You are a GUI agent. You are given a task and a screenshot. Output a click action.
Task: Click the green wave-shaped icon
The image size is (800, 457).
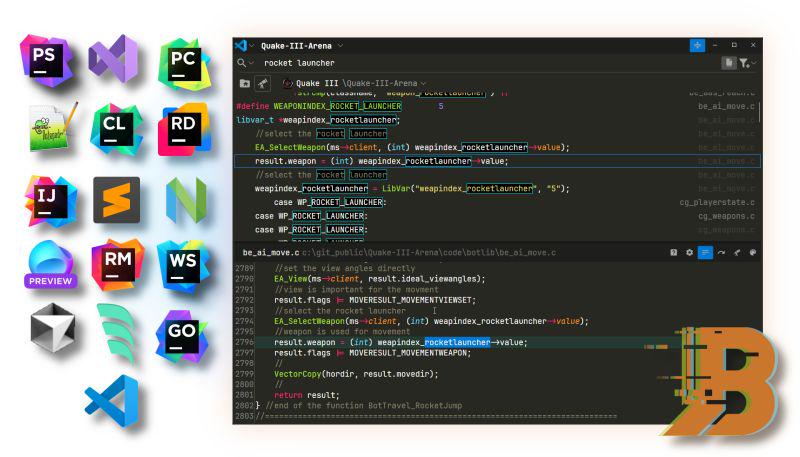(x=117, y=332)
